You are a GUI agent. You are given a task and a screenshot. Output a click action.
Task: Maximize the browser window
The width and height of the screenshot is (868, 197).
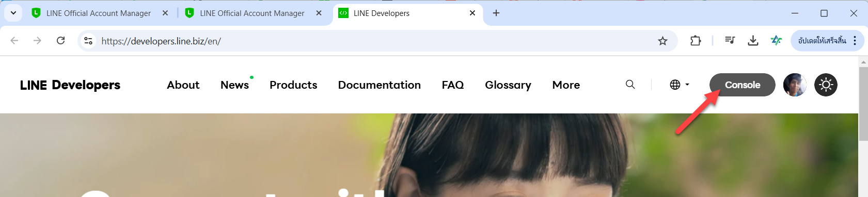pyautogui.click(x=824, y=13)
